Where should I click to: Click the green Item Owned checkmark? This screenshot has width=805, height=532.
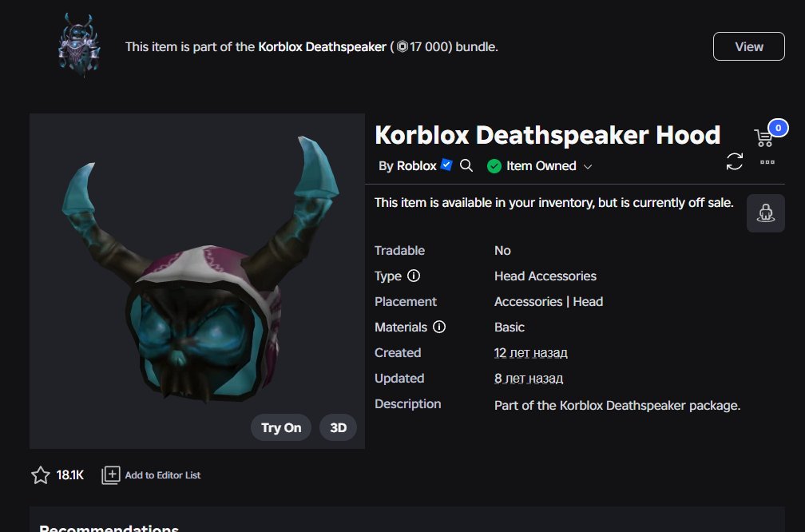pos(494,166)
